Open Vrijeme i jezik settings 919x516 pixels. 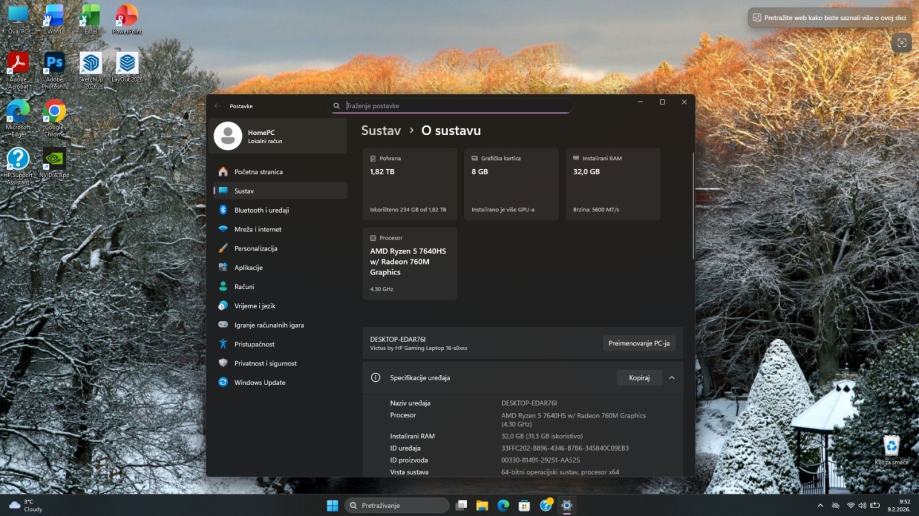tap(281, 306)
